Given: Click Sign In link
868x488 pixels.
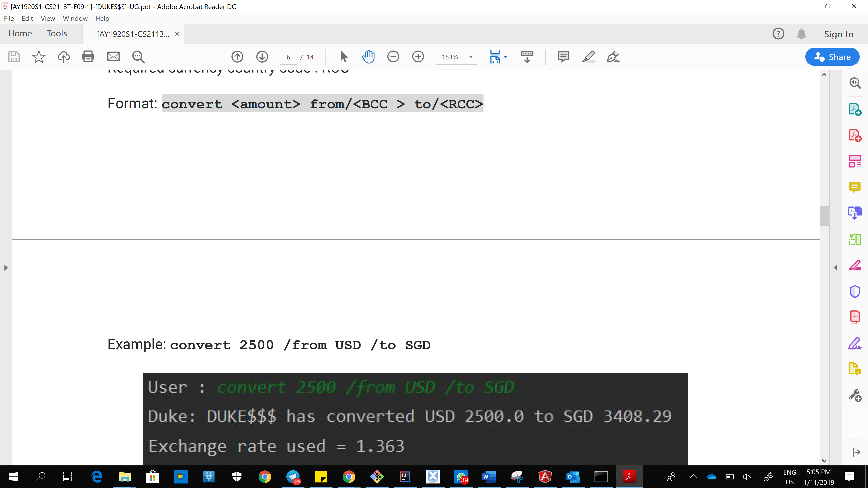Looking at the screenshot, I should (x=838, y=34).
